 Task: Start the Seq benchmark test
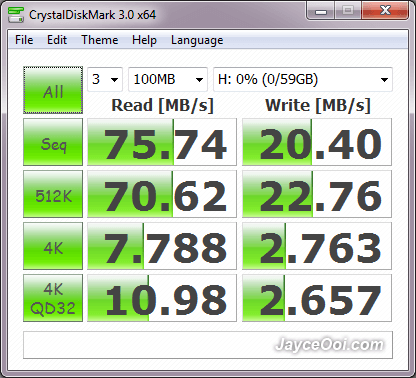[53, 142]
